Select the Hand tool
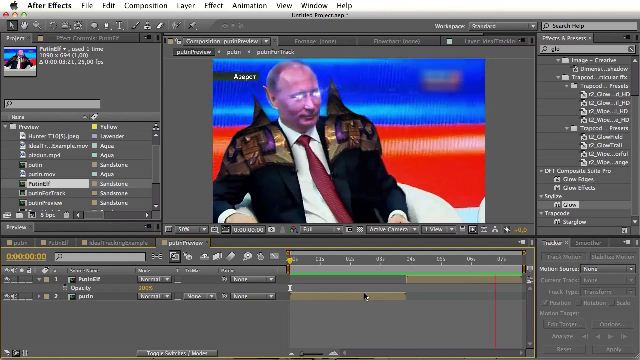Screen dimensions: 640x360 [x=24, y=26]
